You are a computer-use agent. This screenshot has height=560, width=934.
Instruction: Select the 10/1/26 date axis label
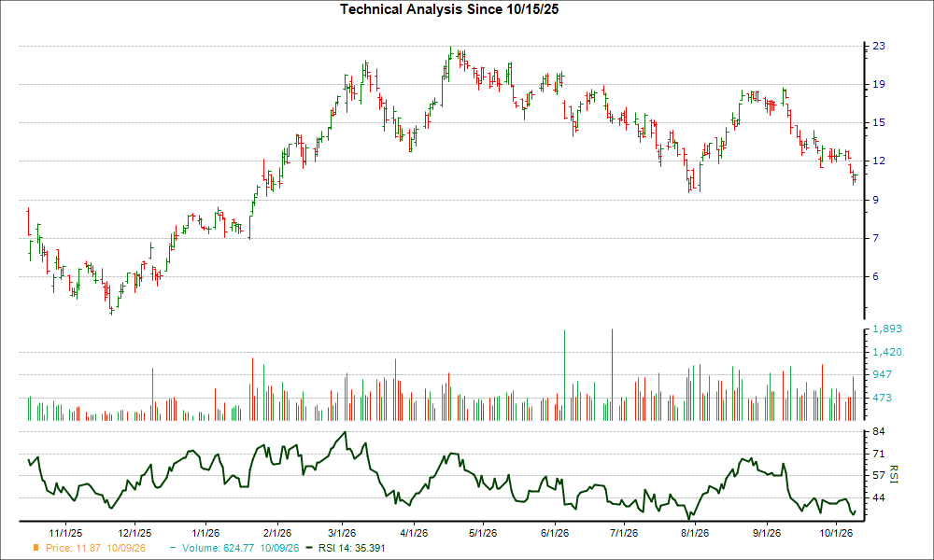[x=836, y=533]
